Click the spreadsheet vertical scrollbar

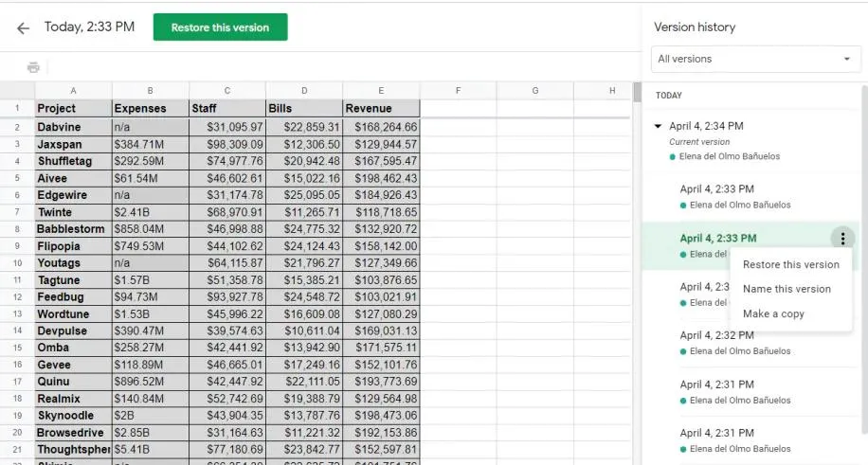637,93
